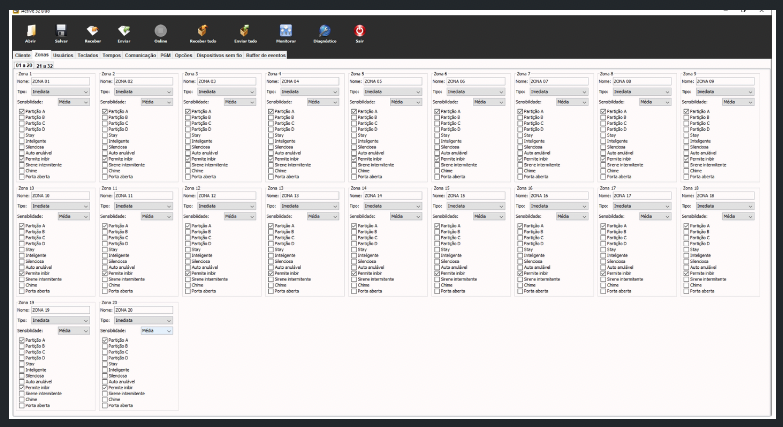783x427 pixels.
Task: Click the Receber toolbar icon
Action: 92,31
